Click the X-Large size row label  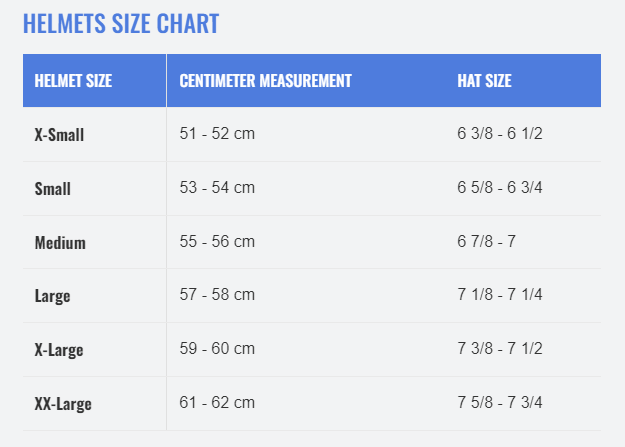tap(59, 350)
